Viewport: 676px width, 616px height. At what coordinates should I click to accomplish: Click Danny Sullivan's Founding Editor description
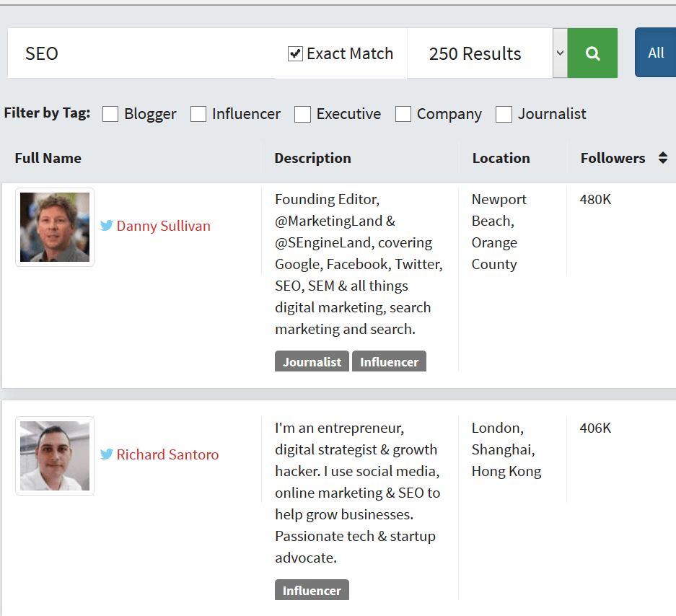pyautogui.click(x=359, y=264)
